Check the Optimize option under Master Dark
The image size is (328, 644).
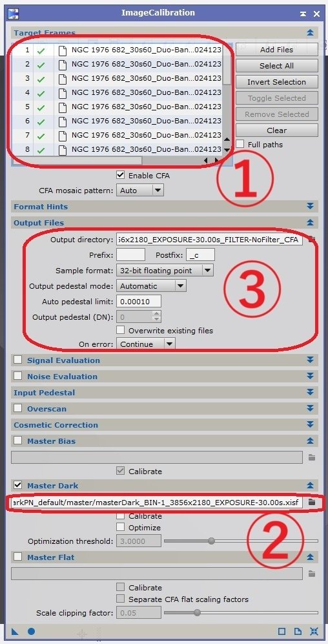120,527
